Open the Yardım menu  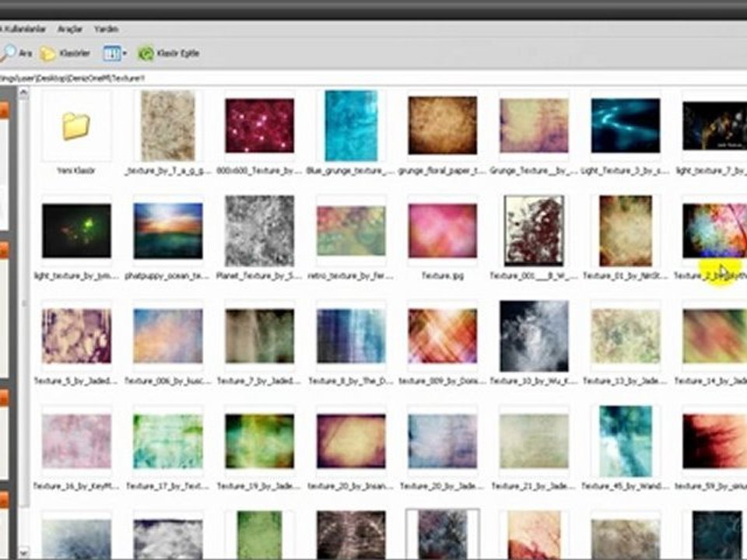point(107,29)
